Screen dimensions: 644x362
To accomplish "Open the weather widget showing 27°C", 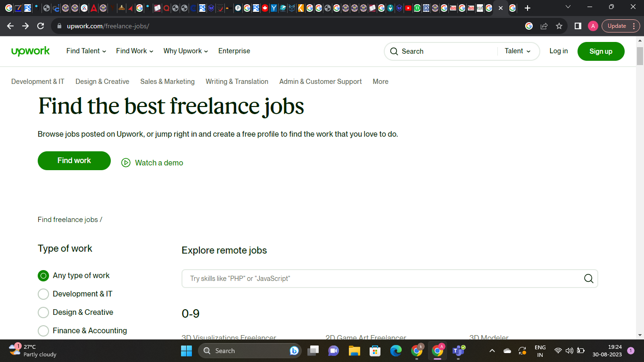I will click(33, 351).
